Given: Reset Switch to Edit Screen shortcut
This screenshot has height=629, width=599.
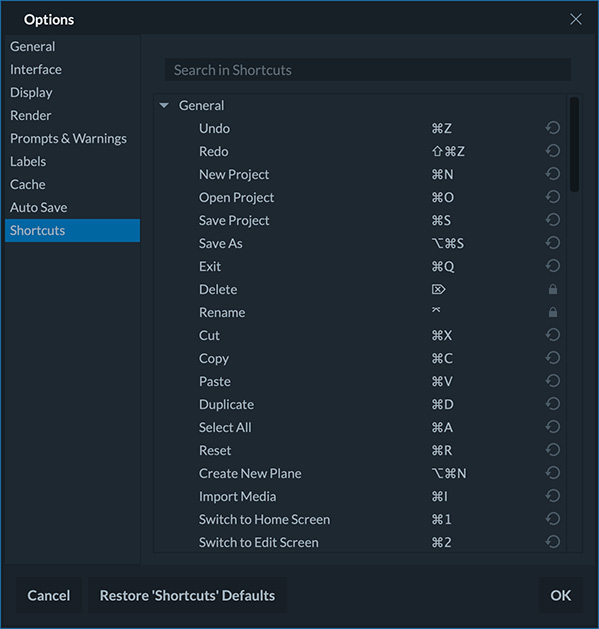Looking at the screenshot, I should point(552,542).
